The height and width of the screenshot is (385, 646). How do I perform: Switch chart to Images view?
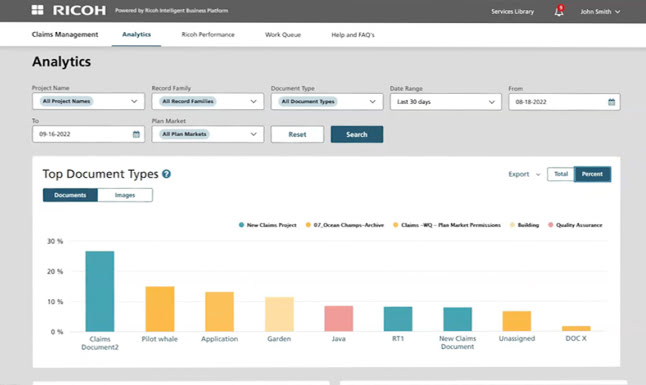coord(125,195)
